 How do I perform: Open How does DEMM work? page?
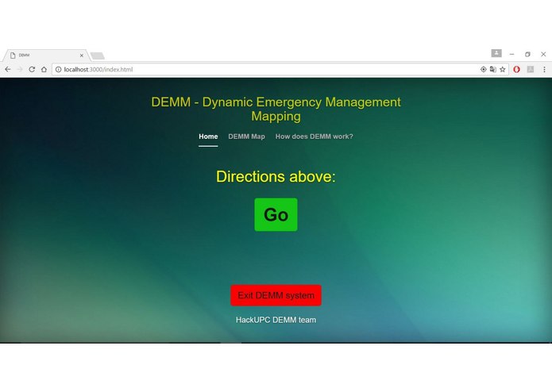coord(314,136)
